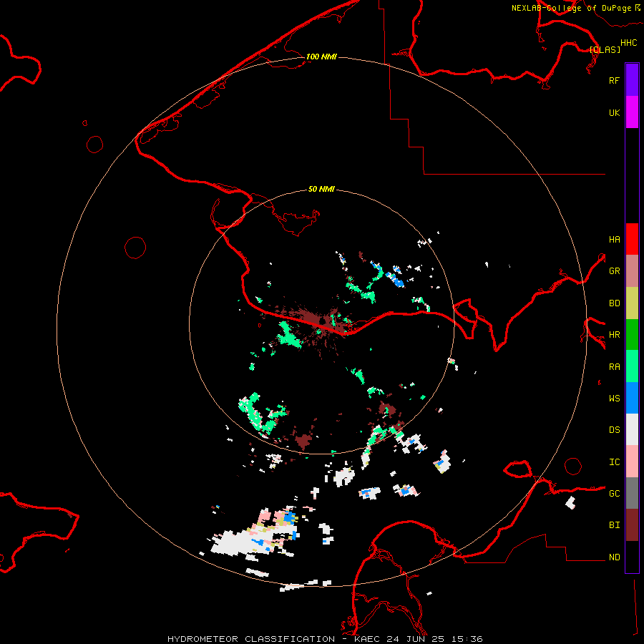Click the HYDROMETEOR CLASSIFICATION title text
Image resolution: width=644 pixels, height=644 pixels.
pyautogui.click(x=251, y=639)
